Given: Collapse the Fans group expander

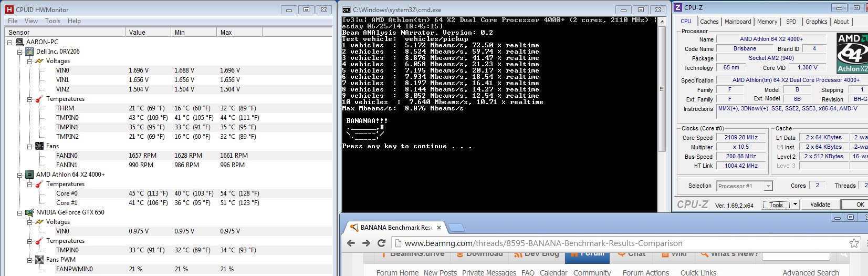Looking at the screenshot, I should (x=30, y=146).
